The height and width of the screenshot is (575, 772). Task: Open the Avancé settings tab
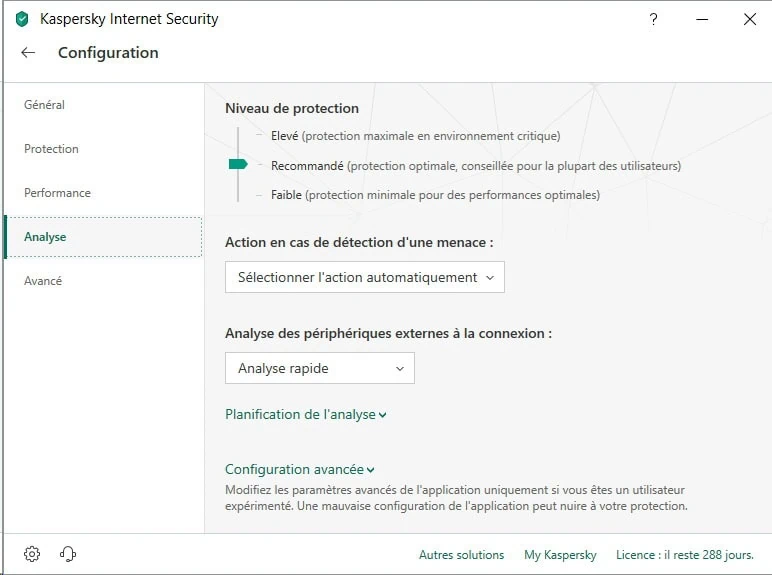click(43, 281)
